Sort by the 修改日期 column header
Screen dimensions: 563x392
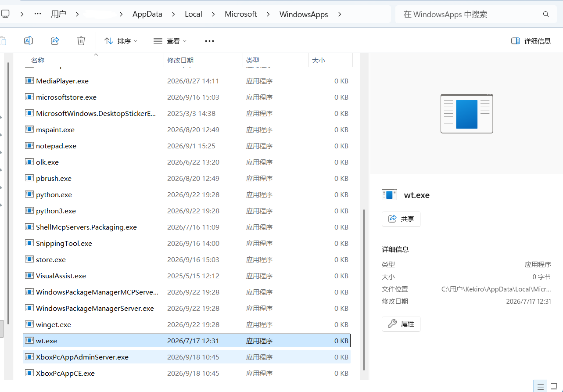click(x=203, y=60)
